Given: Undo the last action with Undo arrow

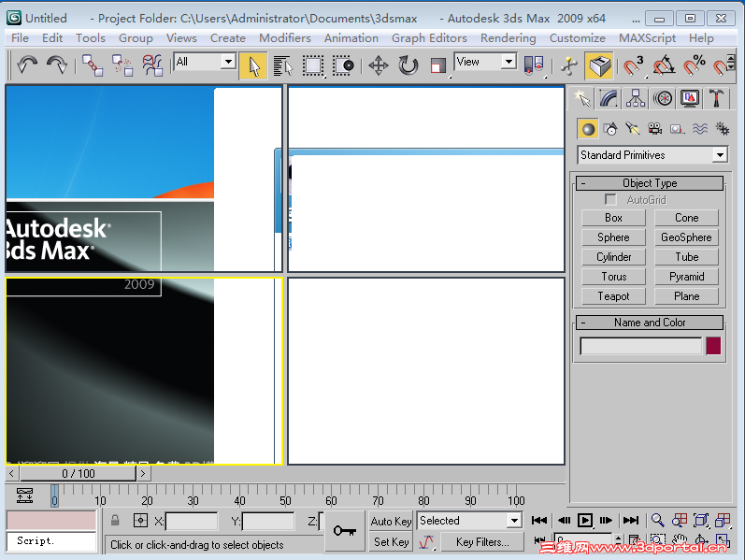Looking at the screenshot, I should click(27, 65).
